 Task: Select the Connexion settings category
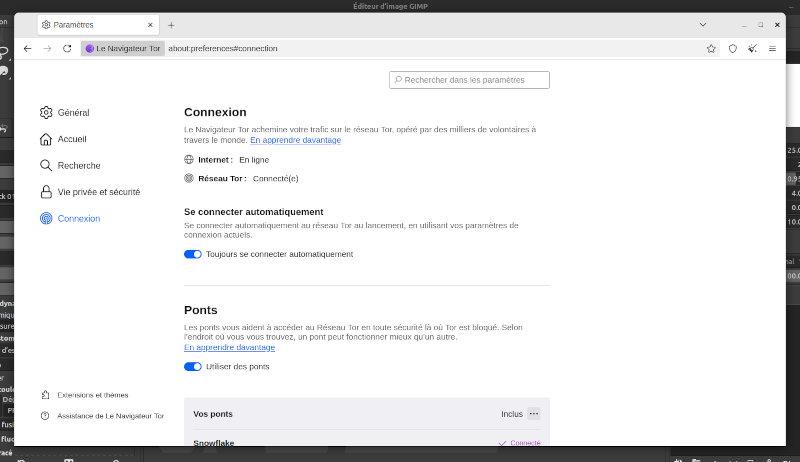coord(70,219)
